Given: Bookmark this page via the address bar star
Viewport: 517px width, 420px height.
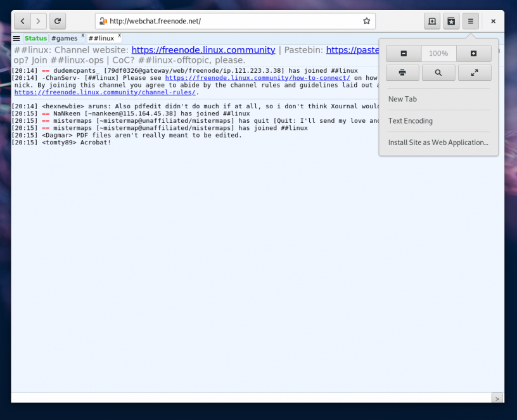Looking at the screenshot, I should (x=366, y=21).
